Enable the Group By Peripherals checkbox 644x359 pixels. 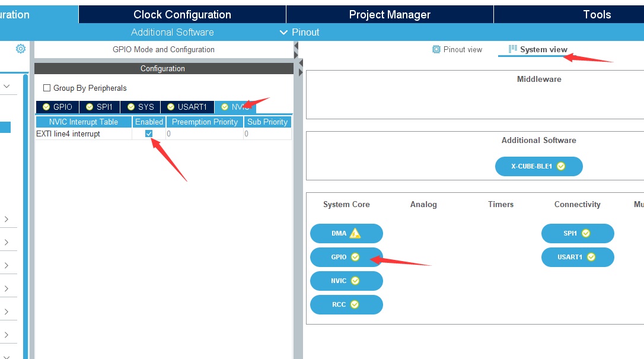point(47,88)
